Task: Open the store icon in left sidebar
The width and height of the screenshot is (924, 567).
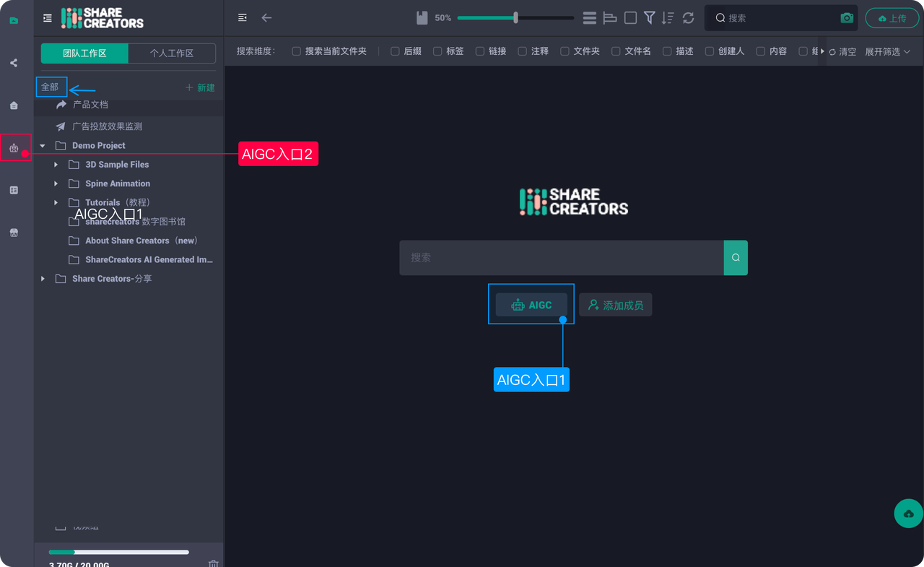Action: 14,233
